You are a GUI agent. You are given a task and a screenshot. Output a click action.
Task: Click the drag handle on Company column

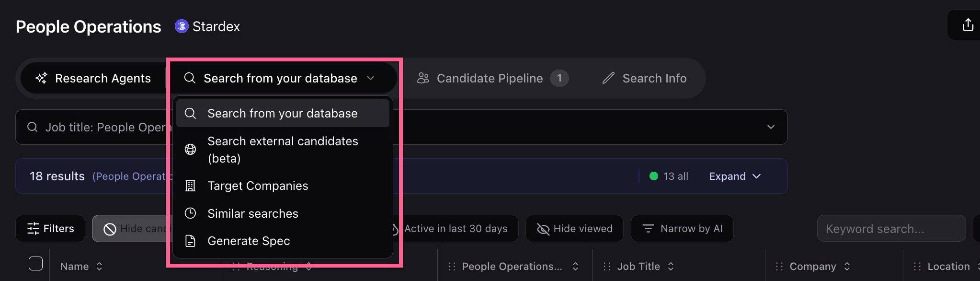point(779,266)
